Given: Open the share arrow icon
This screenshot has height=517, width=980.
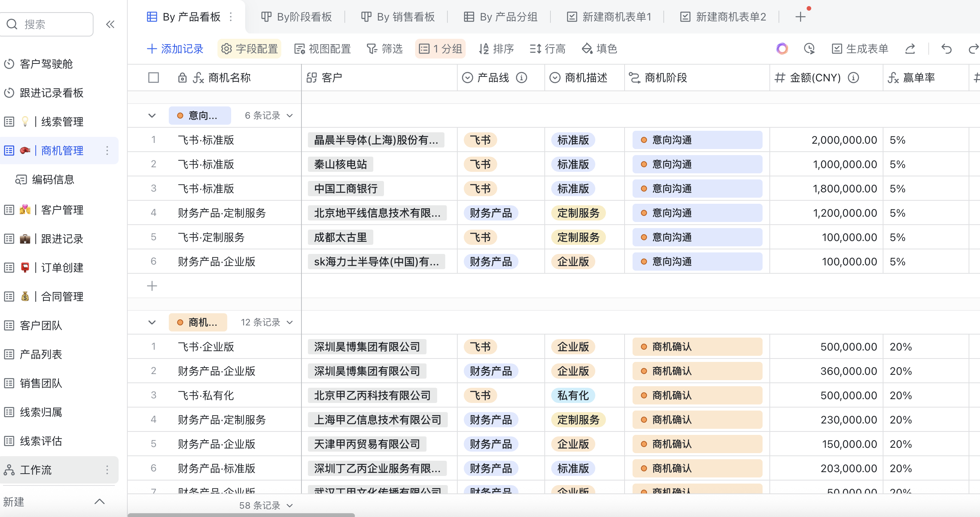Looking at the screenshot, I should pos(910,49).
